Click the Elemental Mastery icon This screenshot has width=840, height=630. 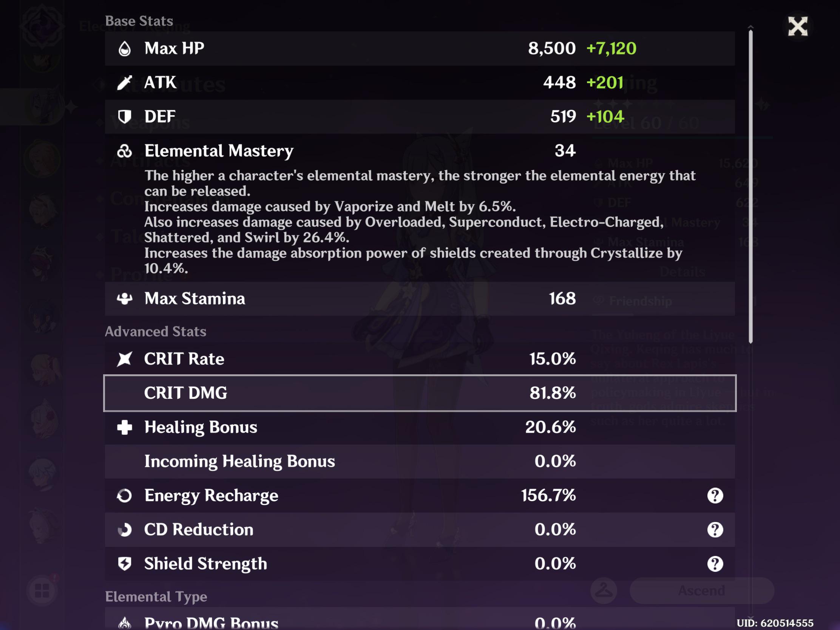pyautogui.click(x=125, y=151)
